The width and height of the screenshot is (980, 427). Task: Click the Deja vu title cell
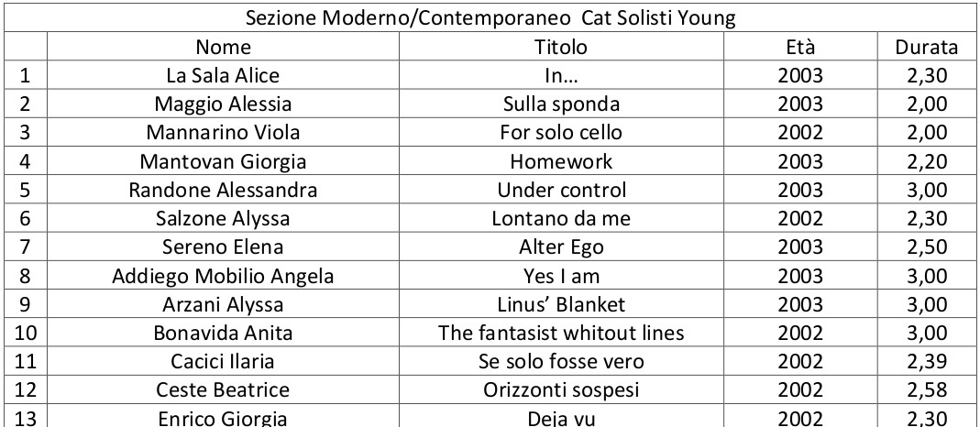pyautogui.click(x=561, y=418)
